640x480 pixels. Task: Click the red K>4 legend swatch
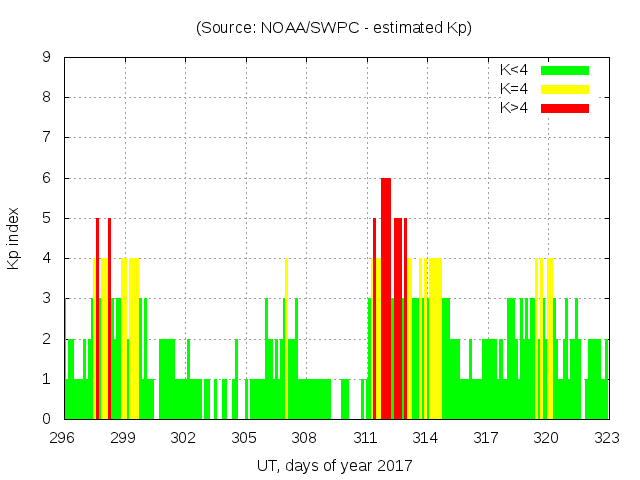565,108
